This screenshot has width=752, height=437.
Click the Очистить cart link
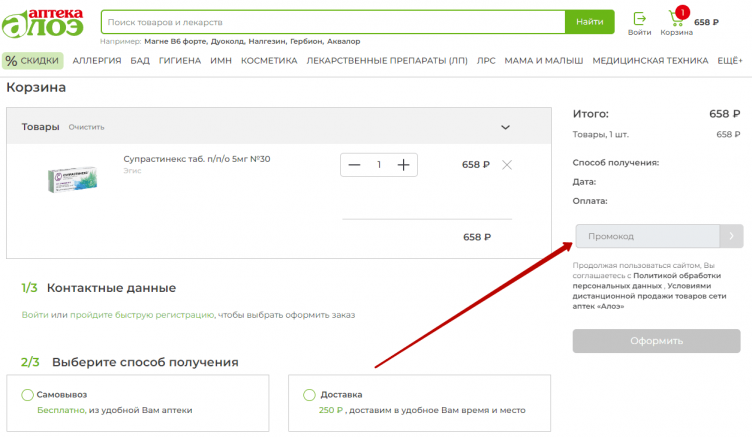86,127
